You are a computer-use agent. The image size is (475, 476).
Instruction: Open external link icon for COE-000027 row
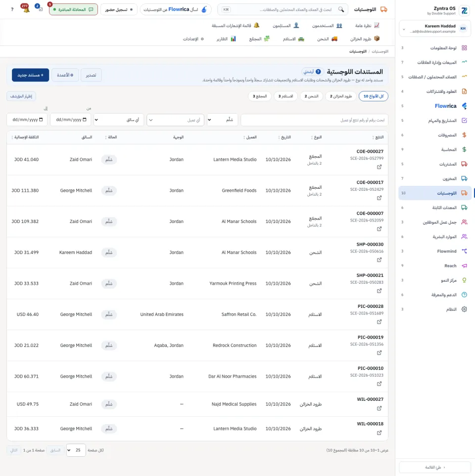point(380,167)
